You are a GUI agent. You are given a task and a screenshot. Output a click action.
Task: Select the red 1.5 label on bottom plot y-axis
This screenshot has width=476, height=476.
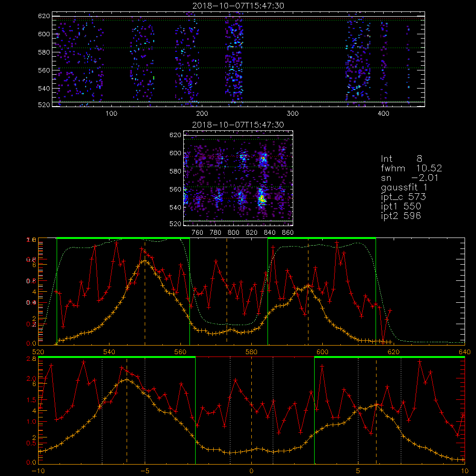click(31, 400)
